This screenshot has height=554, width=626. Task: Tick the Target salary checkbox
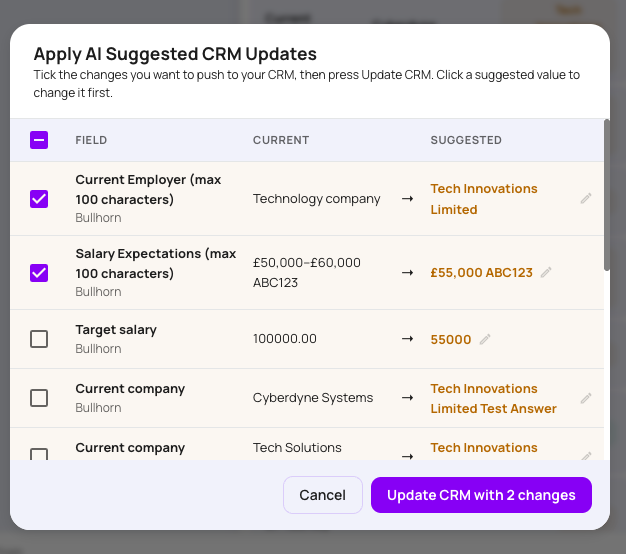tap(39, 339)
